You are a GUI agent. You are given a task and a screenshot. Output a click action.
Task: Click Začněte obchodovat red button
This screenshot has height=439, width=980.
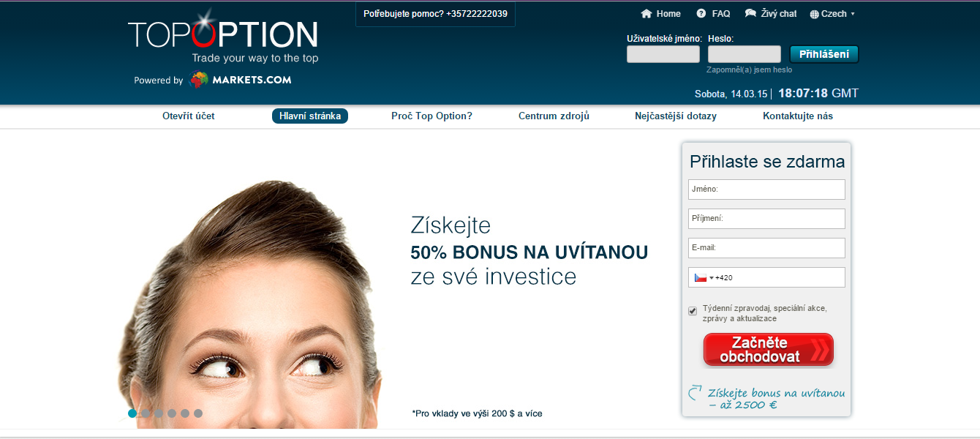click(768, 350)
